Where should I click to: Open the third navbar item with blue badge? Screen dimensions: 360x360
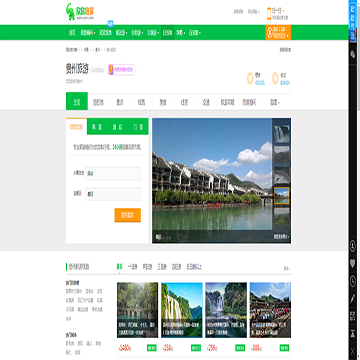click(x=105, y=33)
